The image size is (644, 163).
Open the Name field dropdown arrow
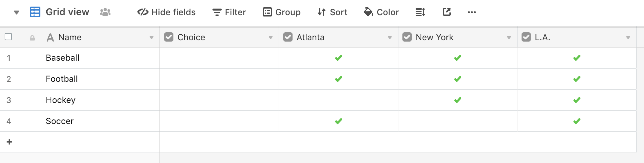click(x=152, y=38)
